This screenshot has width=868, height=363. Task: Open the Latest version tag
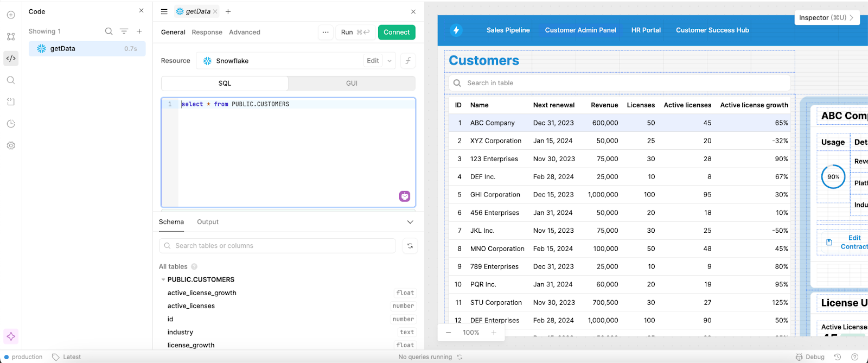67,357
